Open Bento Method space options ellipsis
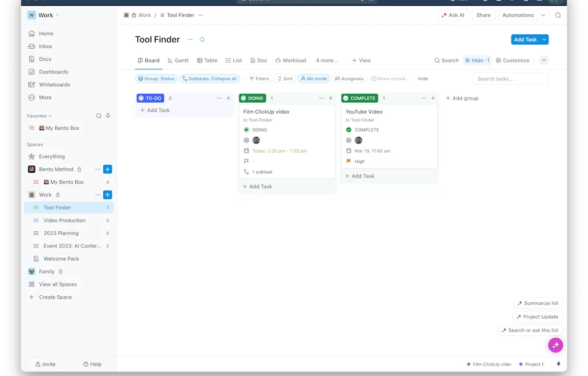 [98, 169]
